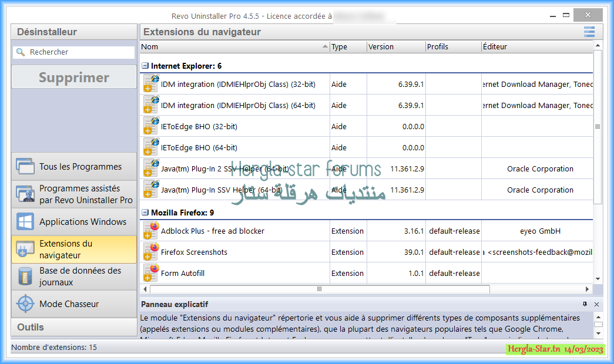Select IDM integration (IDMIEHlprObj Class) (64-bit)
Image resolution: width=614 pixels, height=364 pixels.
[x=238, y=105]
